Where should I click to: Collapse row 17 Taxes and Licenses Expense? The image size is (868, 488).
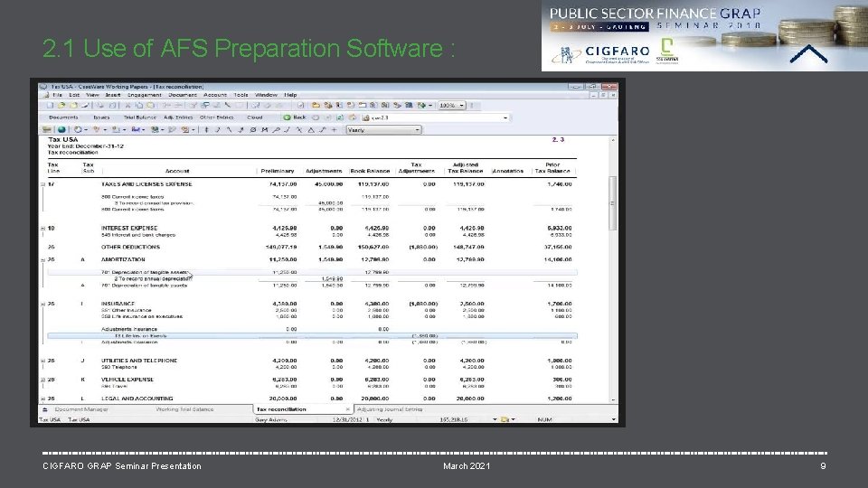[42, 184]
